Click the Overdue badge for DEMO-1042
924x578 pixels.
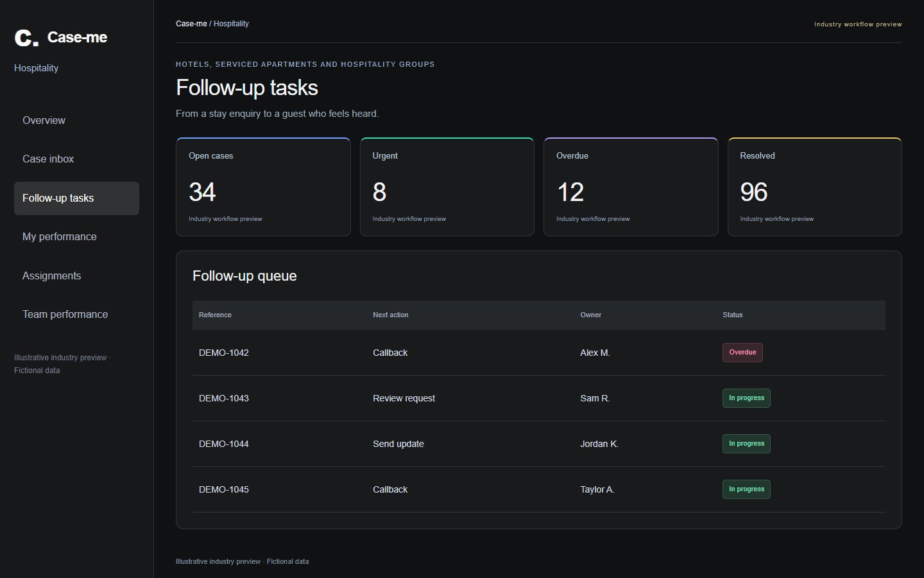click(742, 353)
